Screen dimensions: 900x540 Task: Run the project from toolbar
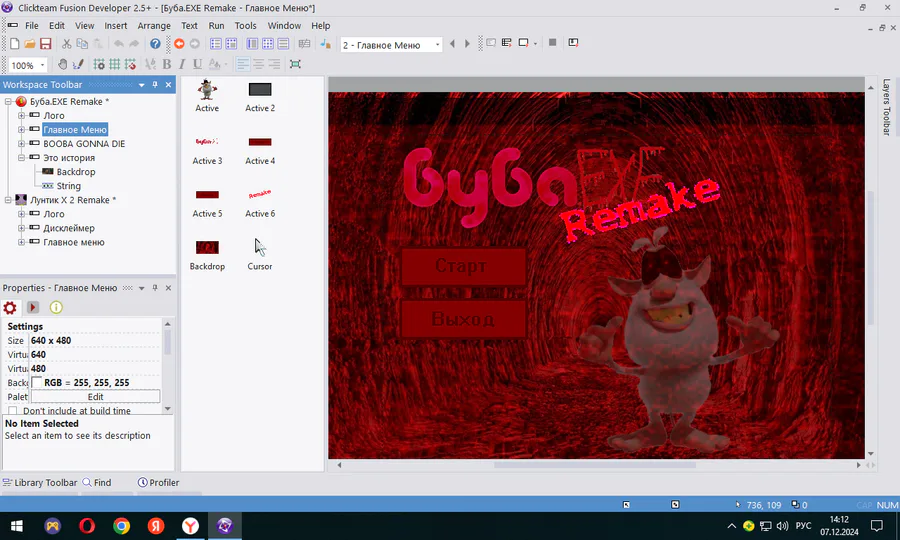click(x=491, y=43)
